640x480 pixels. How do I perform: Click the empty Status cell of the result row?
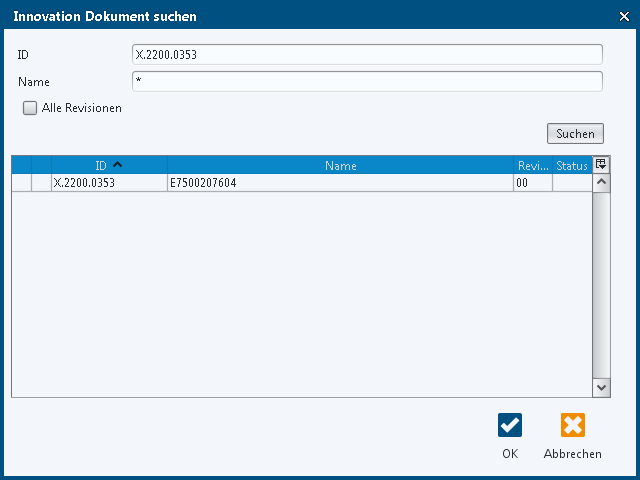(x=572, y=183)
